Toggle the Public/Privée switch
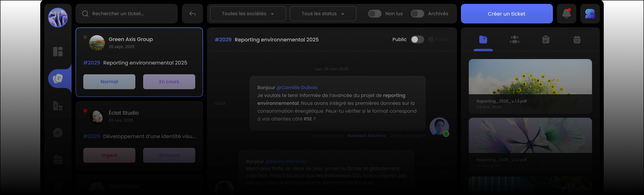The width and height of the screenshot is (644, 195). coord(417,39)
